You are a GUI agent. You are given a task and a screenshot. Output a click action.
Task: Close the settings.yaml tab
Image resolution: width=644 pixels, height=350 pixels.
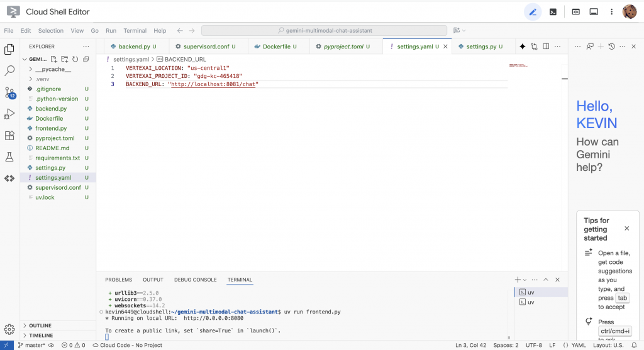445,46
